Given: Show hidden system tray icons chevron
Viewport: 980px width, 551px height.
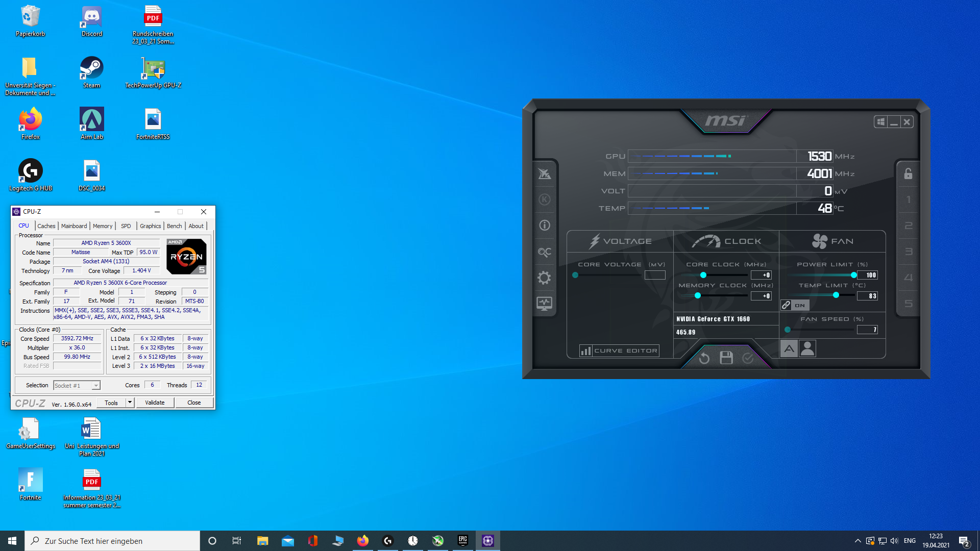Looking at the screenshot, I should [x=857, y=541].
